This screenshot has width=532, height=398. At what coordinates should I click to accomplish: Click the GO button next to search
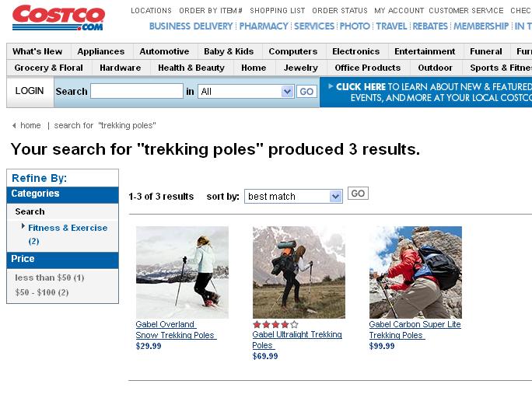307,92
